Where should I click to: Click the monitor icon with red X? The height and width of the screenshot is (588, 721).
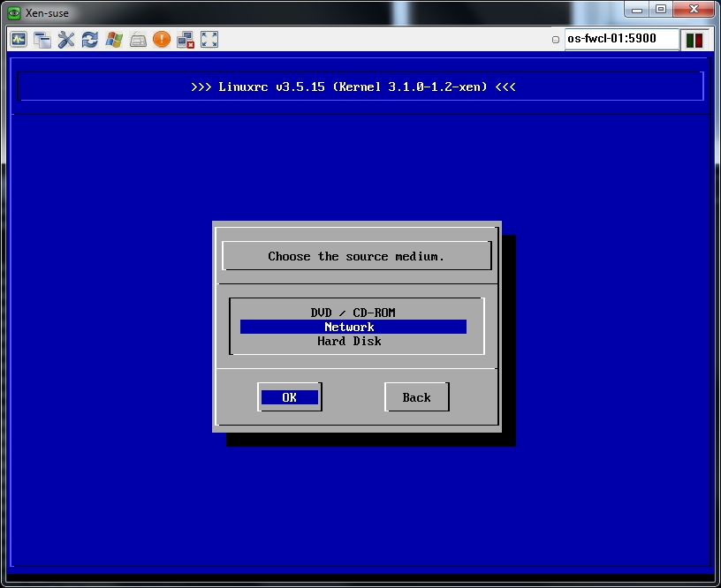click(186, 40)
